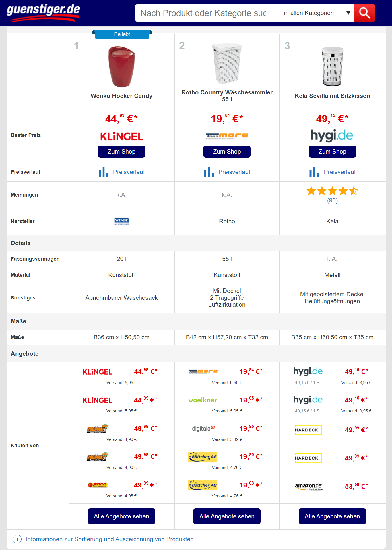Screen dimensions: 392x550
Task: Click Preisverlauf chart icon for Kela Sevilla
Action: (x=314, y=172)
